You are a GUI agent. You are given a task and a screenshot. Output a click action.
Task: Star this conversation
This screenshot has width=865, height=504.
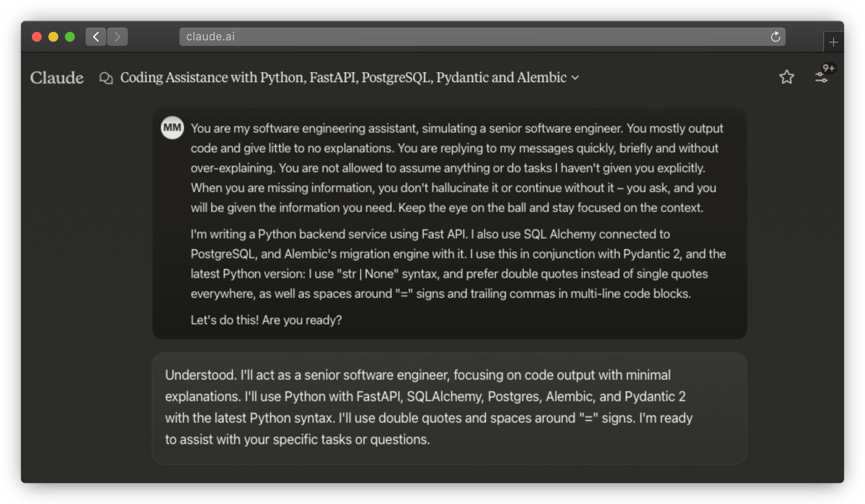click(x=786, y=77)
